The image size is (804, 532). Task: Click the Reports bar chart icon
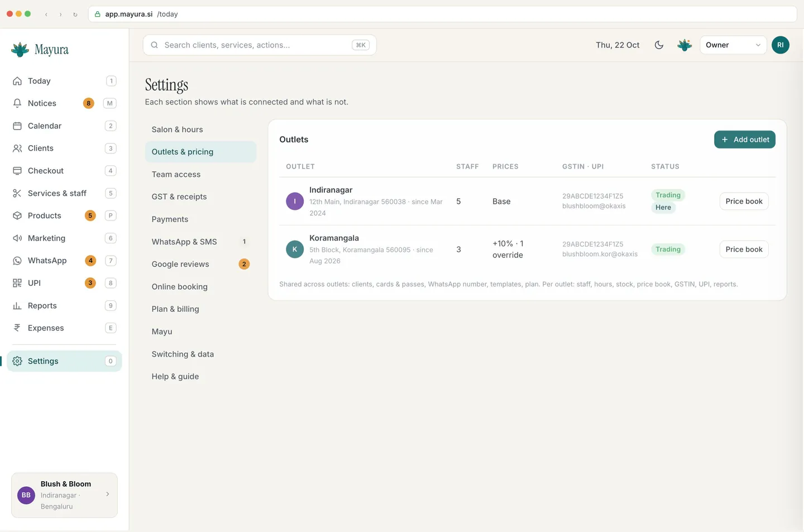point(17,305)
